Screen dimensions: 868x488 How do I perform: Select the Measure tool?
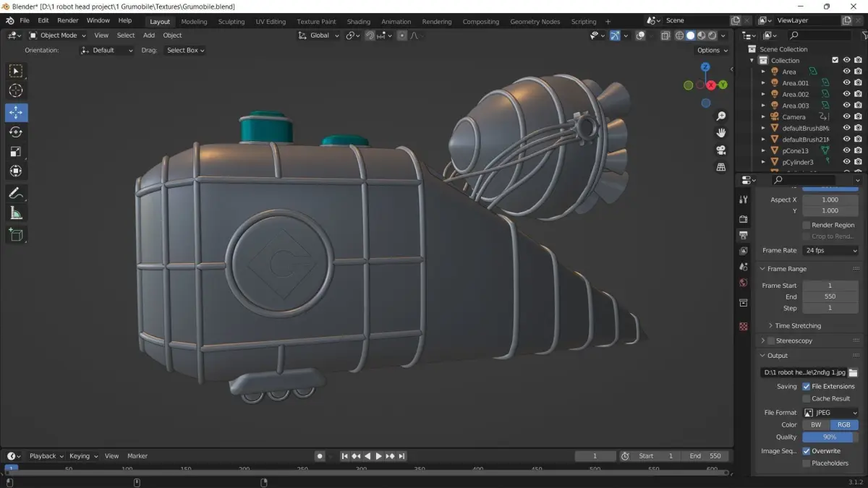pyautogui.click(x=16, y=213)
